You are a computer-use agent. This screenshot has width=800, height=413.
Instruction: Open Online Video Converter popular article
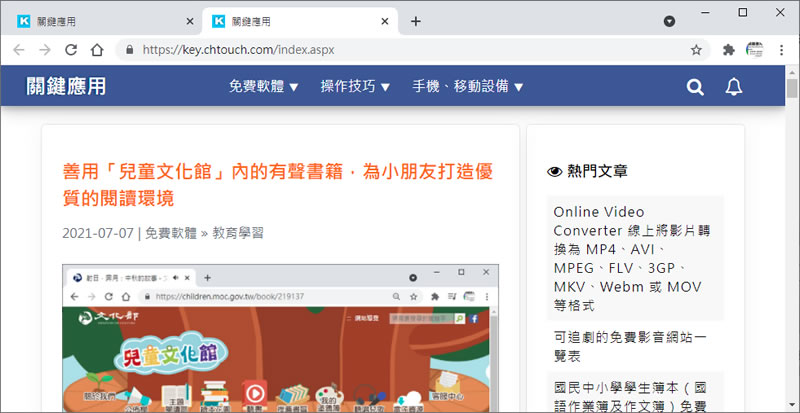(x=635, y=258)
